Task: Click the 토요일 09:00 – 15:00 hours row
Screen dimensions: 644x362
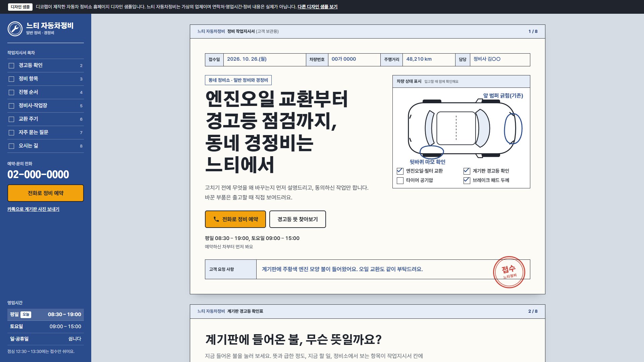Action: 46,326
